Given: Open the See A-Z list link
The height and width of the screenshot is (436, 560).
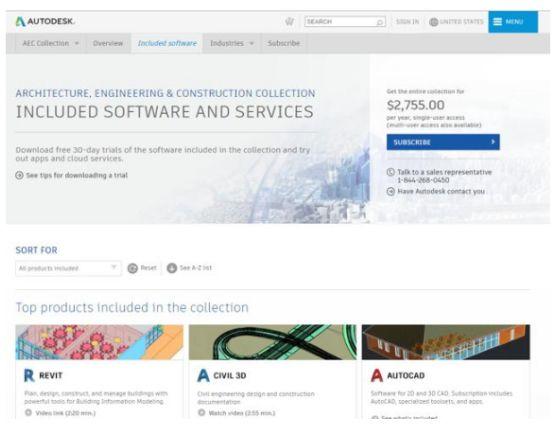Looking at the screenshot, I should click(195, 268).
